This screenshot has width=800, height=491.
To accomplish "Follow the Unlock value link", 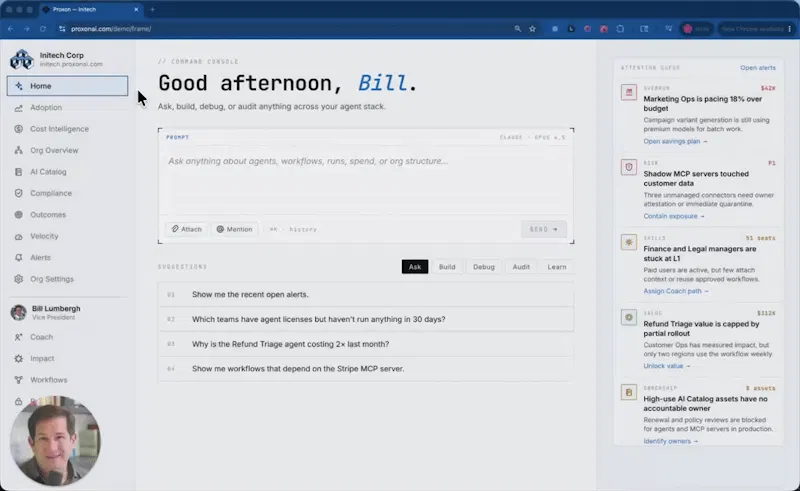I will [667, 366].
